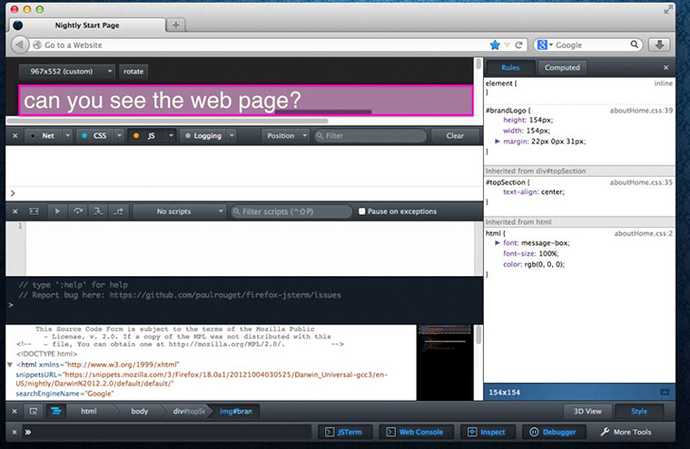Screen dimensions: 690x449
Task: Click the debugger step out icon
Action: pyautogui.click(x=120, y=211)
